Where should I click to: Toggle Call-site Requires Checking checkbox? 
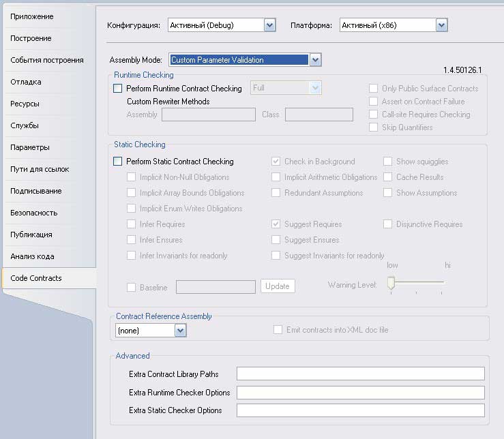(373, 115)
